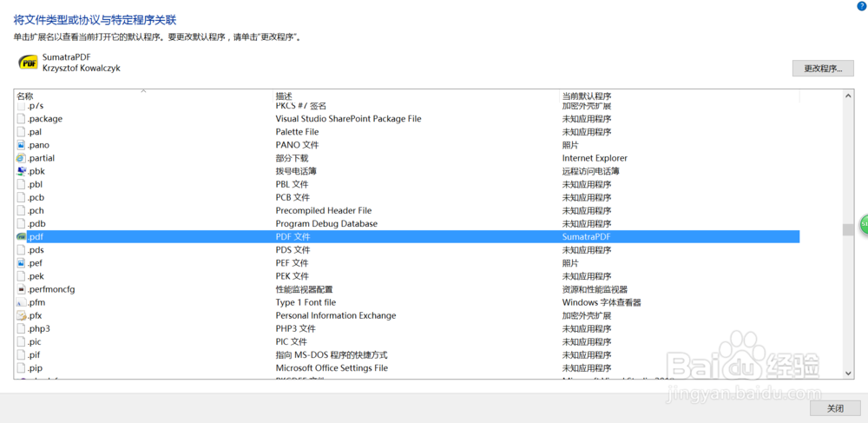
Task: Click the green floating badge at right edge
Action: pyautogui.click(x=864, y=224)
